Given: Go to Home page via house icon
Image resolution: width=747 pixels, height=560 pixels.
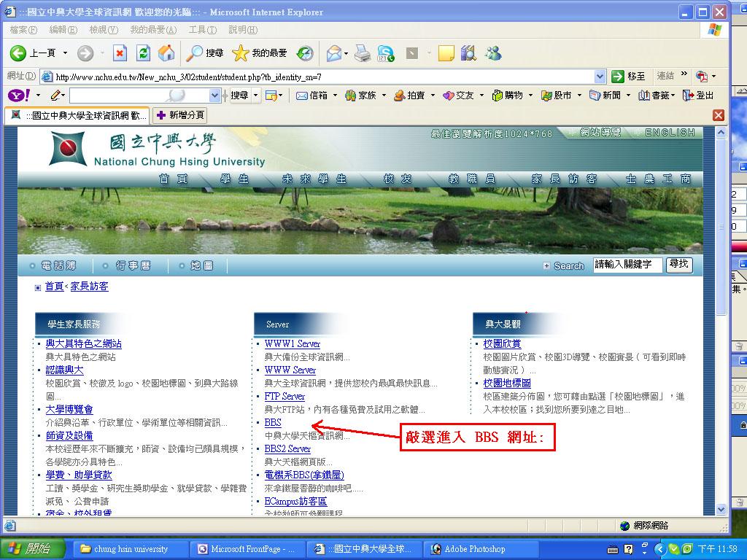Looking at the screenshot, I should pos(166,52).
